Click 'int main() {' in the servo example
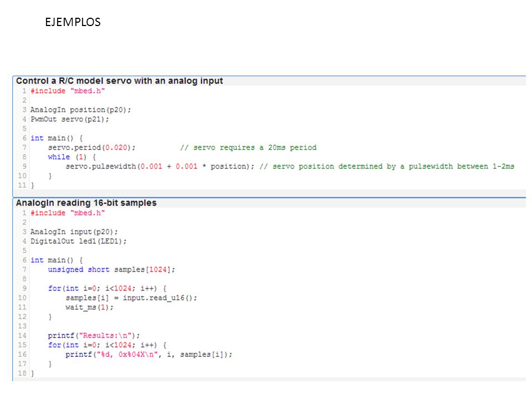This screenshot has height=399, width=532. [57, 138]
